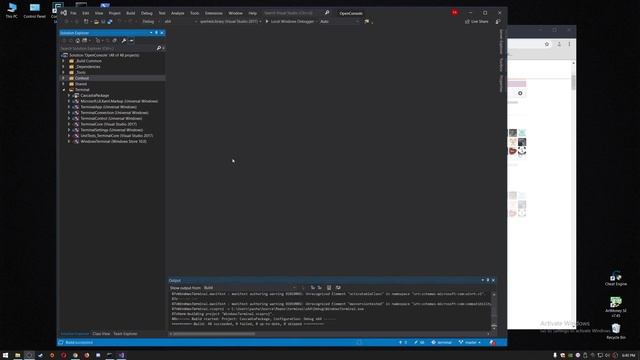The height and width of the screenshot is (360, 640).
Task: Click the Live Share button
Action: click(x=476, y=21)
